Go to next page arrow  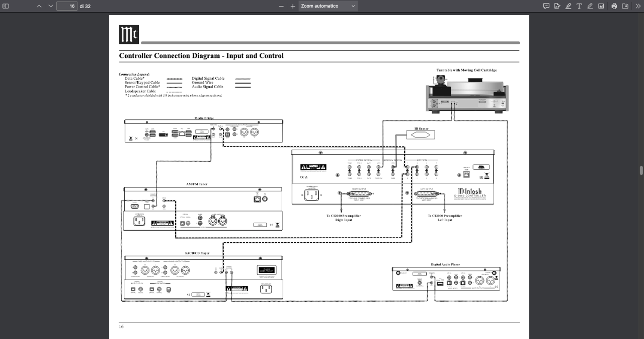tap(50, 6)
